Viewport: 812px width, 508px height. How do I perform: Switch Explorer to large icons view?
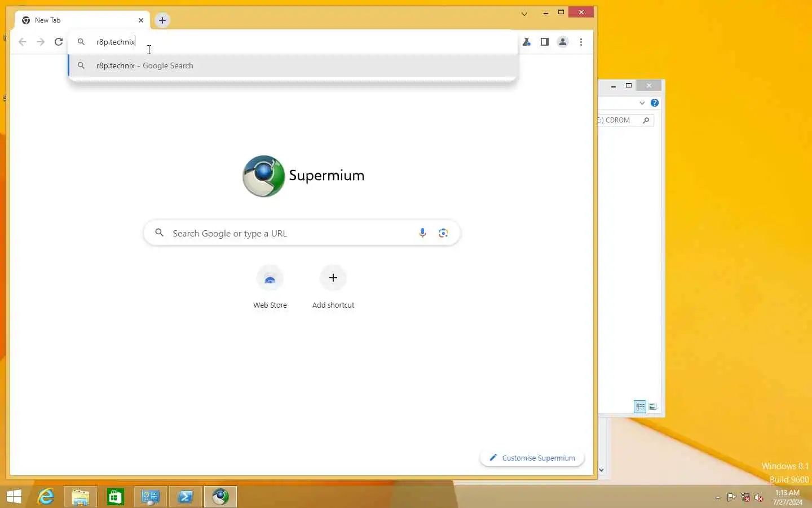(653, 406)
